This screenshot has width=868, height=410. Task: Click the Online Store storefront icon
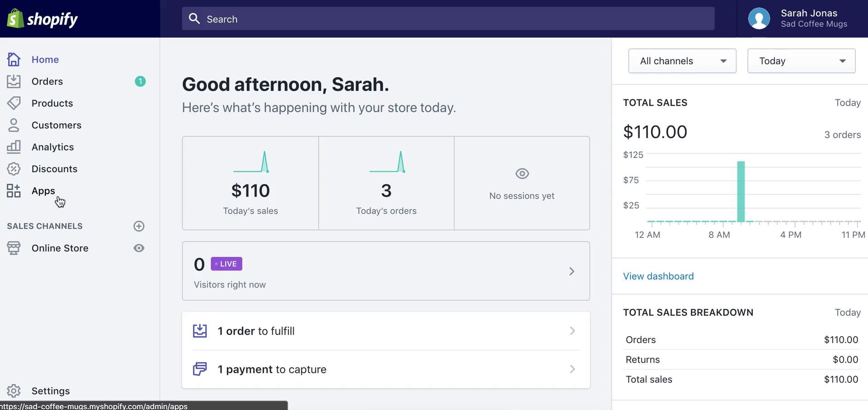coord(14,248)
